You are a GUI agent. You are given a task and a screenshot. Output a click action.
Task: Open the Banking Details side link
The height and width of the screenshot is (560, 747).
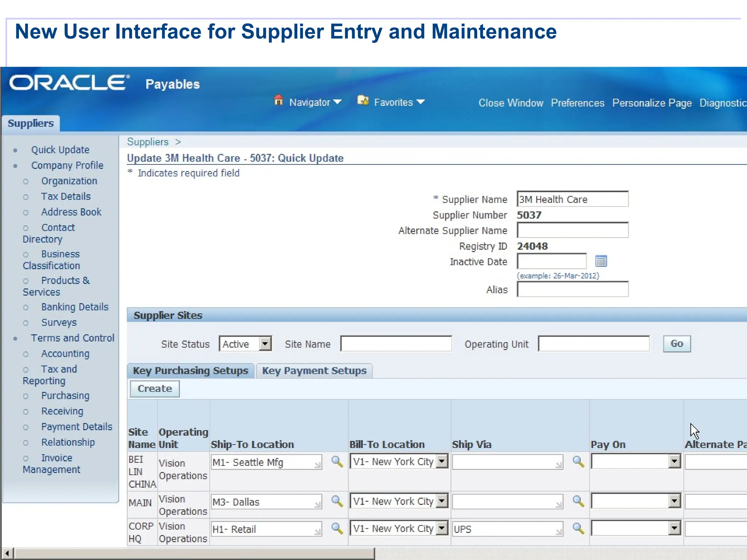point(75,307)
